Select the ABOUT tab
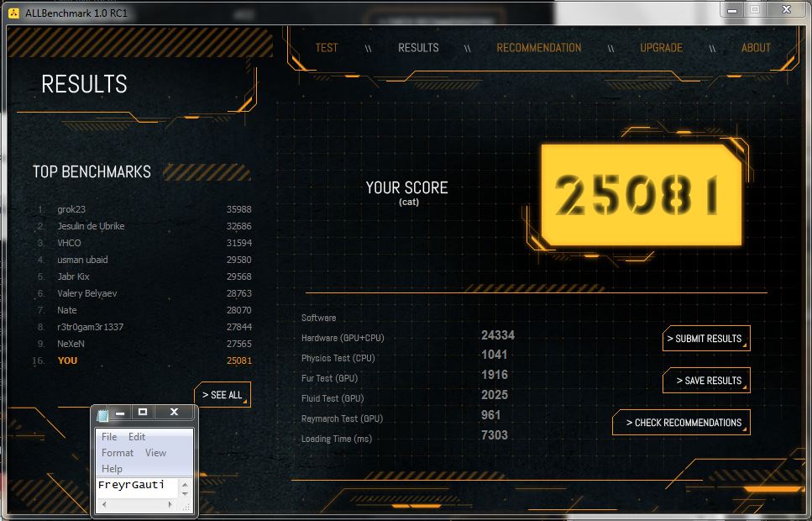Image resolution: width=812 pixels, height=521 pixels. click(756, 48)
